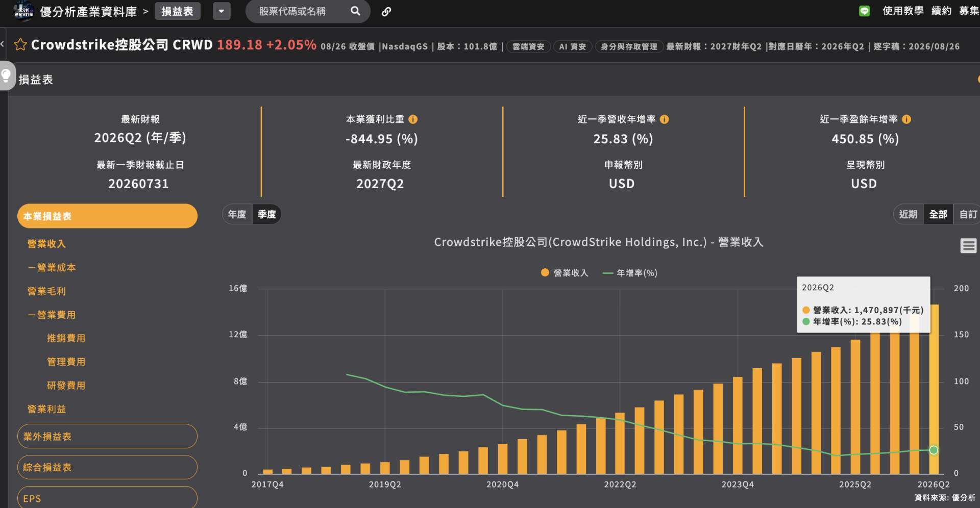Click 損益表 breadcrumb button
Image resolution: width=980 pixels, height=508 pixels.
(177, 11)
